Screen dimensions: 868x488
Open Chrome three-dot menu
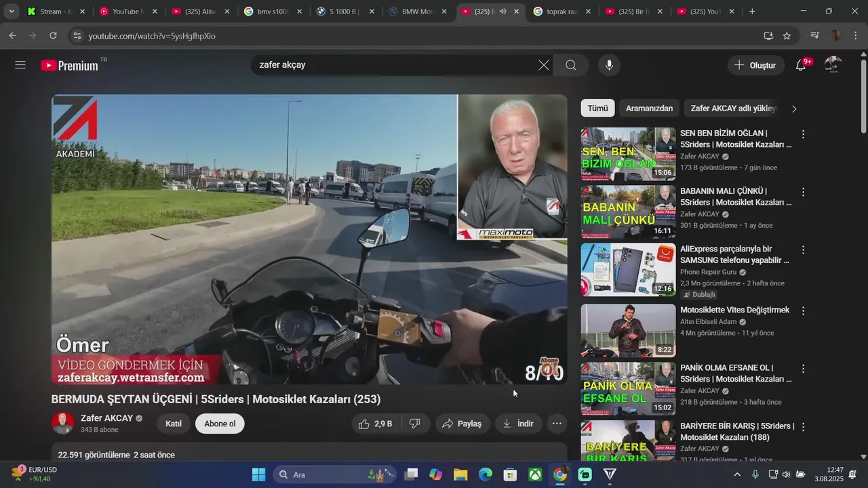coord(854,36)
